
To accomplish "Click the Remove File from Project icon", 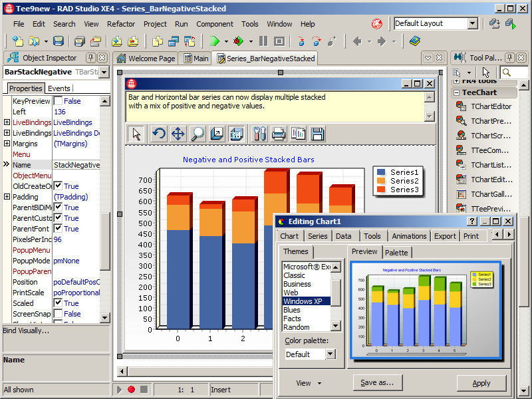I will click(x=133, y=41).
